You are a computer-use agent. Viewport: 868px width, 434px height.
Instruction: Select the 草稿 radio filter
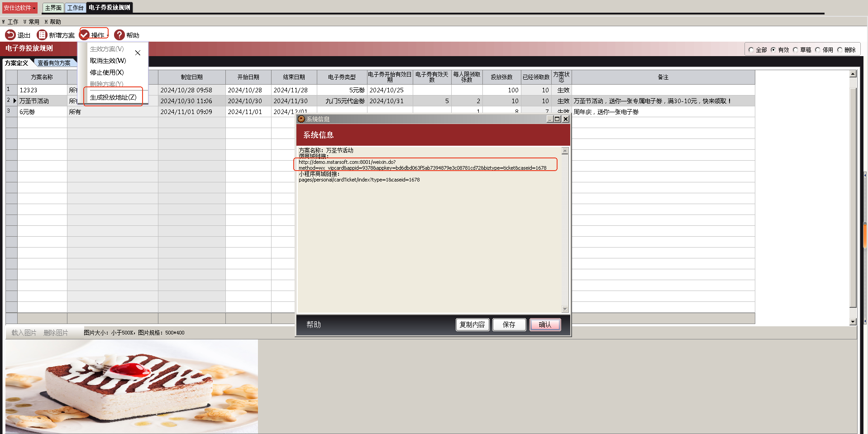tap(796, 50)
